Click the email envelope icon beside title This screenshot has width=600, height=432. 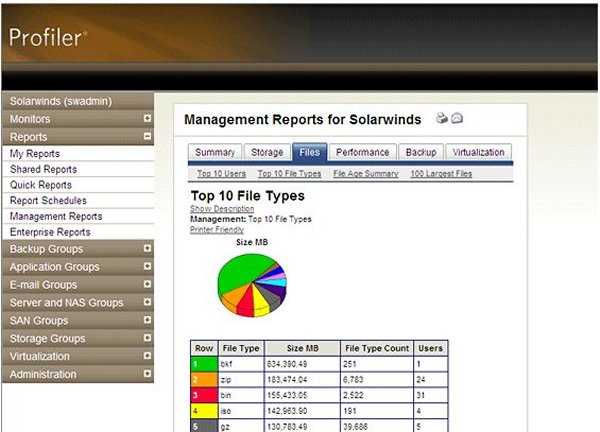(x=457, y=118)
